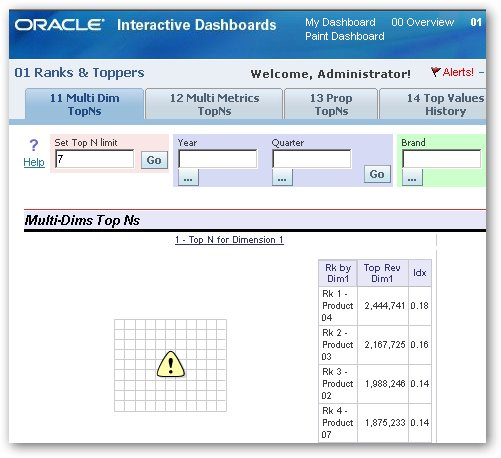
Task: Focus the Year input field
Action: [x=218, y=159]
